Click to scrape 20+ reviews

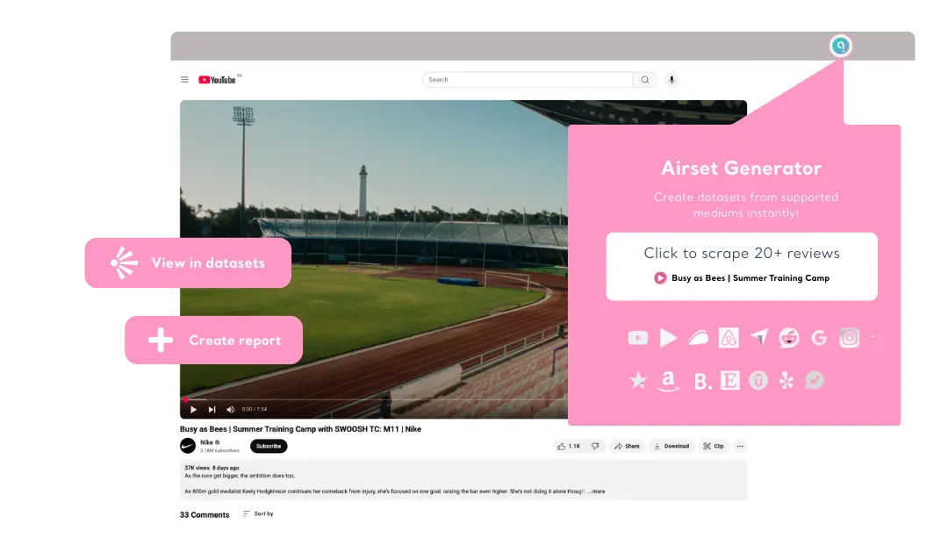tap(742, 253)
